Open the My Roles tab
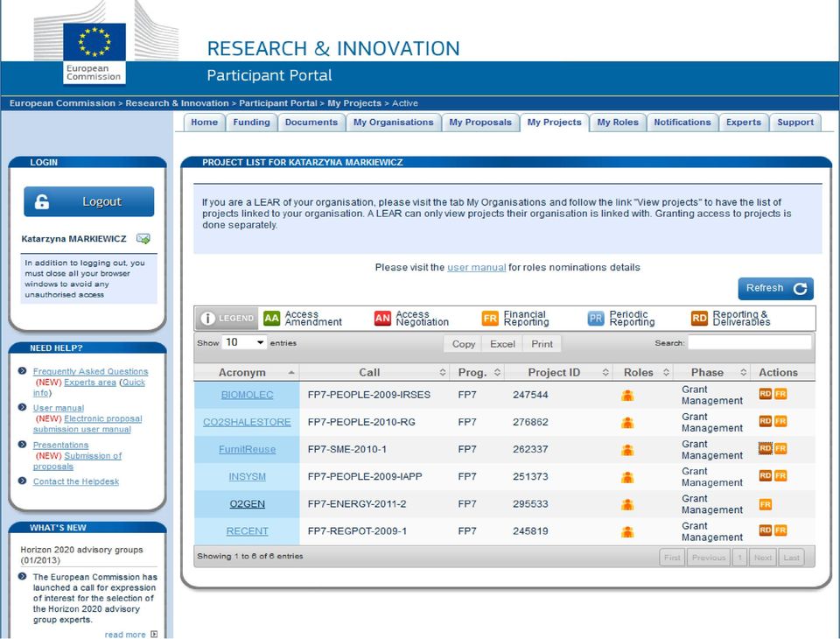840x639 pixels. 618,123
